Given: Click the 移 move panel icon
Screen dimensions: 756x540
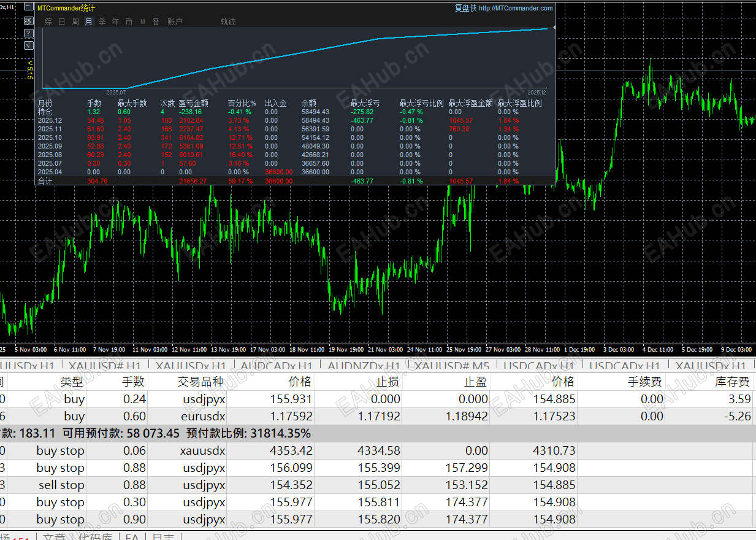Looking at the screenshot, I should [x=29, y=21].
